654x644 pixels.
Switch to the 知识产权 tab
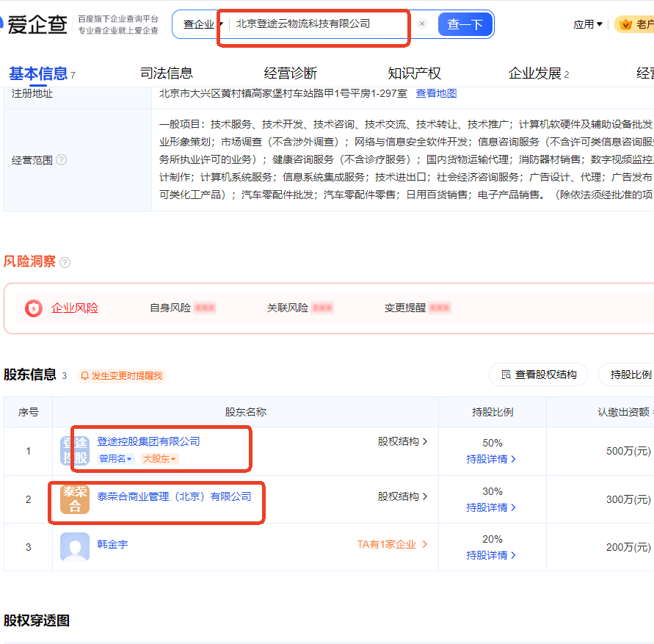(414, 73)
